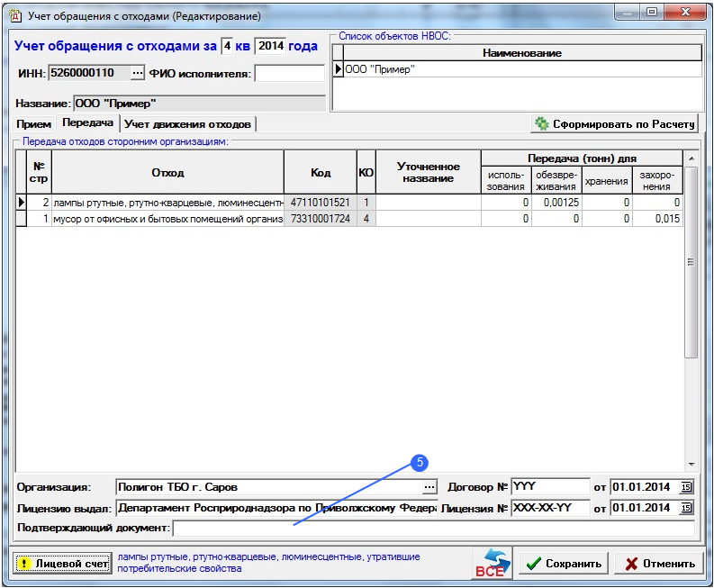714x588 pixels.
Task: Open calendar picker for Договор date
Action: pyautogui.click(x=687, y=487)
